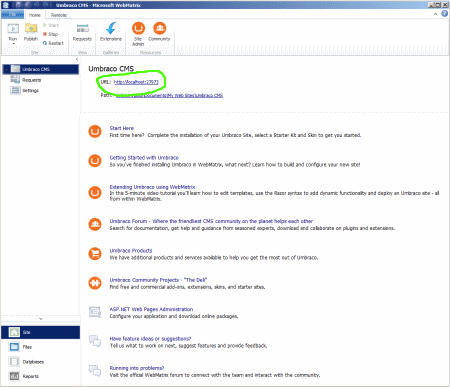Switch to the Site workspace
The image size is (450, 387).
click(x=40, y=332)
